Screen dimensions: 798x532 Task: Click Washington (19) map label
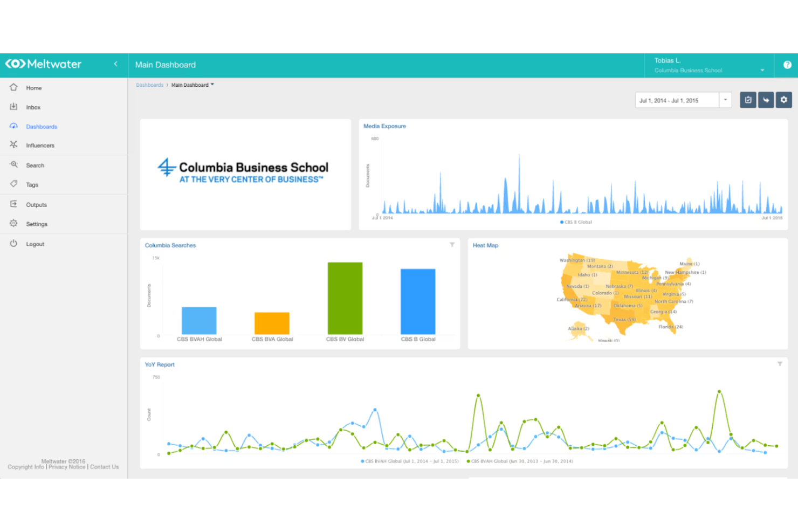(x=577, y=260)
